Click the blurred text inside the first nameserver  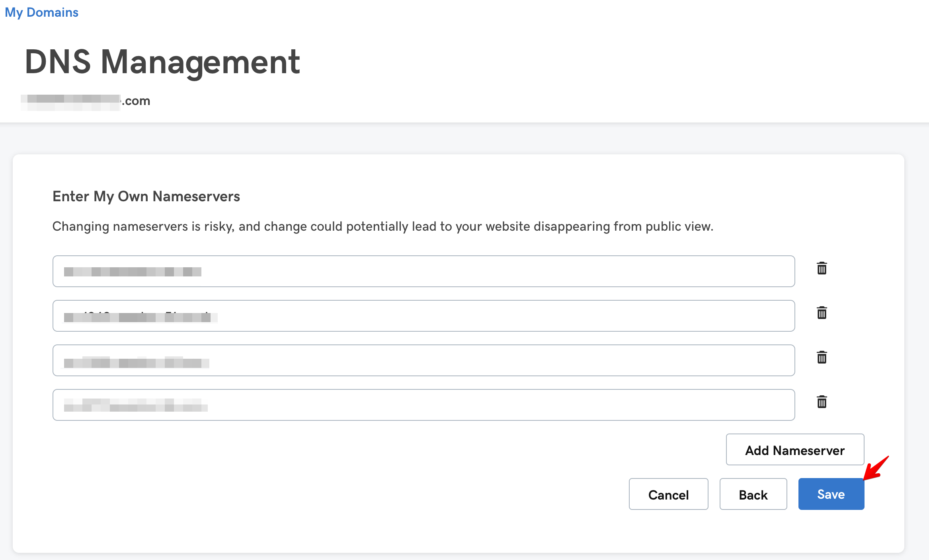tap(133, 272)
